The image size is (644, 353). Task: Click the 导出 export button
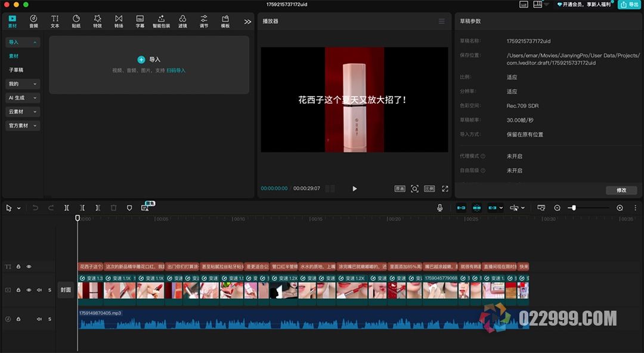click(629, 5)
